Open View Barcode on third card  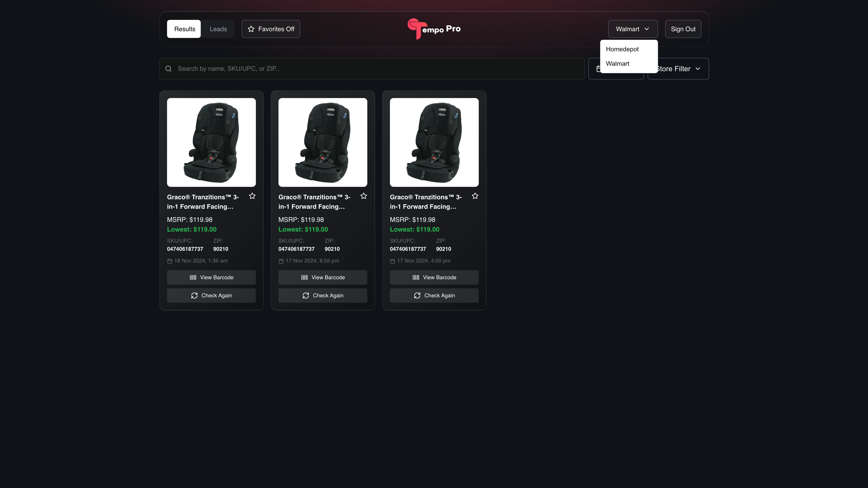coord(434,277)
